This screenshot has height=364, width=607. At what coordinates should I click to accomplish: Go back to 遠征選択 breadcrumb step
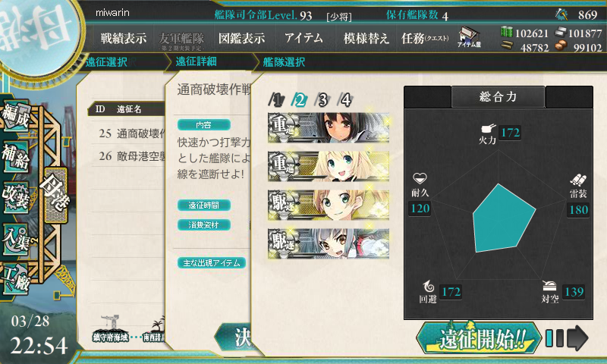tap(106, 62)
